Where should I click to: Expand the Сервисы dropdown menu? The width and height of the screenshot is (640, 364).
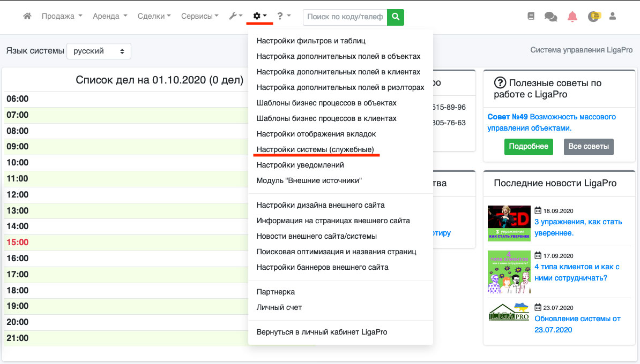(x=199, y=17)
